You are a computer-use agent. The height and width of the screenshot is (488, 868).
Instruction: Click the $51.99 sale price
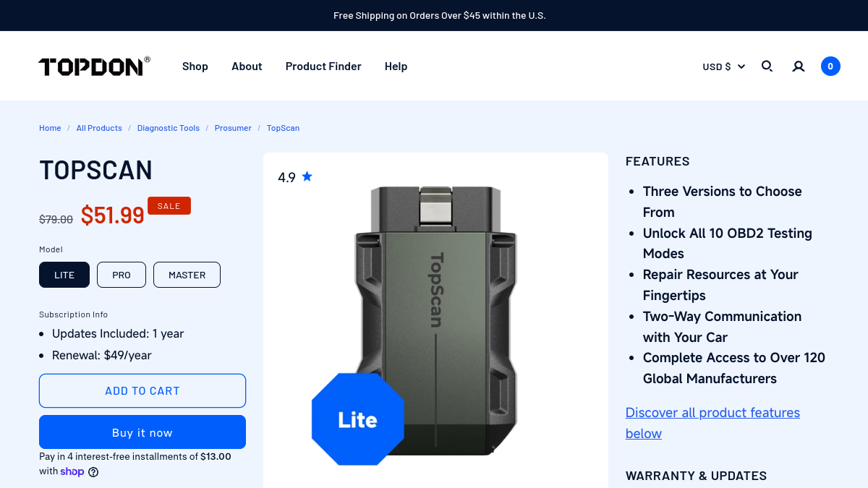tap(113, 215)
